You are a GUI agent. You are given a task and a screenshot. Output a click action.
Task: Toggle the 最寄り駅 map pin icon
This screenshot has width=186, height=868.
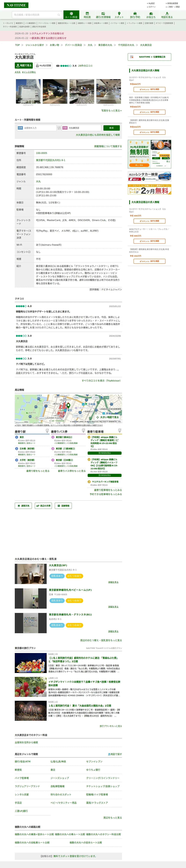point(47,431)
